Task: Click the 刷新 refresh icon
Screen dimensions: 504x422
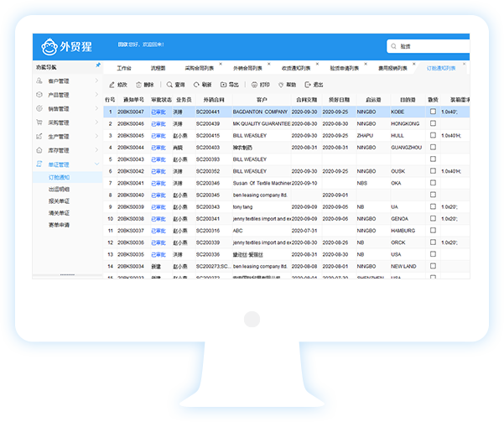Action: [196, 85]
